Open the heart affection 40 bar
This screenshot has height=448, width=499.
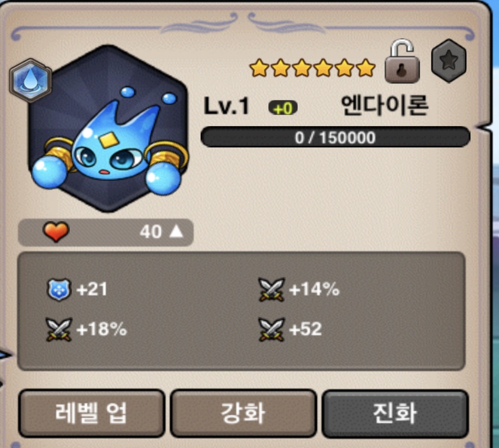coord(106,232)
